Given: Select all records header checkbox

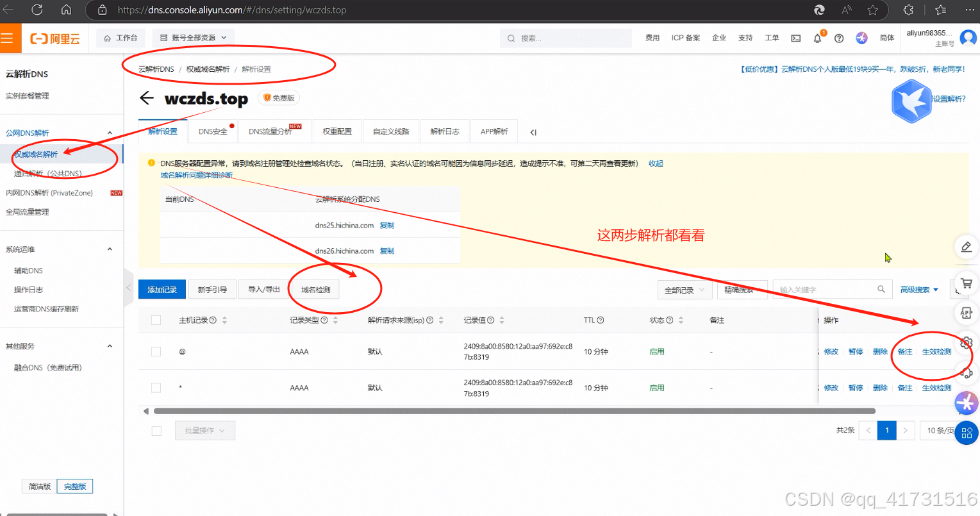Looking at the screenshot, I should pos(156,320).
